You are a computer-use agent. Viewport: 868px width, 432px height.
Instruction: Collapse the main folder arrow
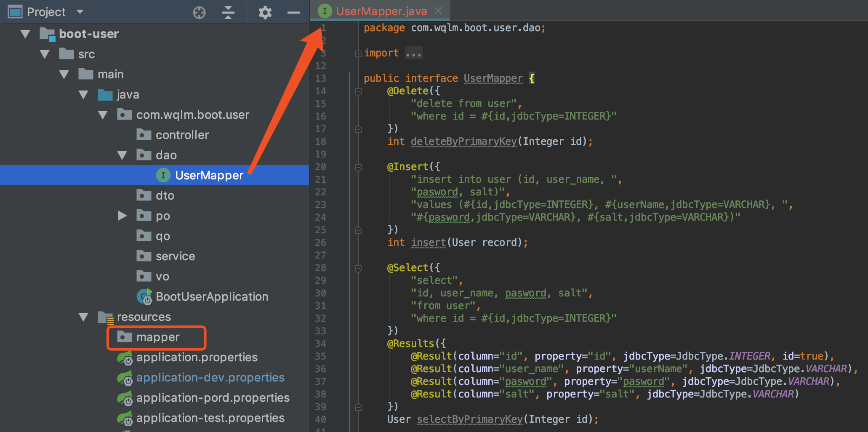(64, 75)
